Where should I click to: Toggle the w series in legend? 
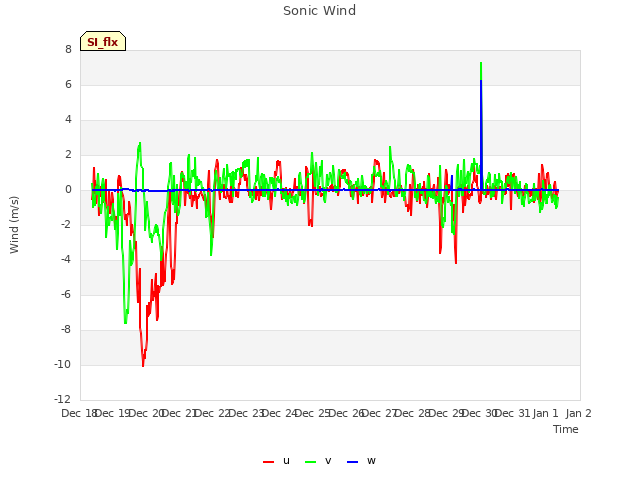pyautogui.click(x=361, y=461)
